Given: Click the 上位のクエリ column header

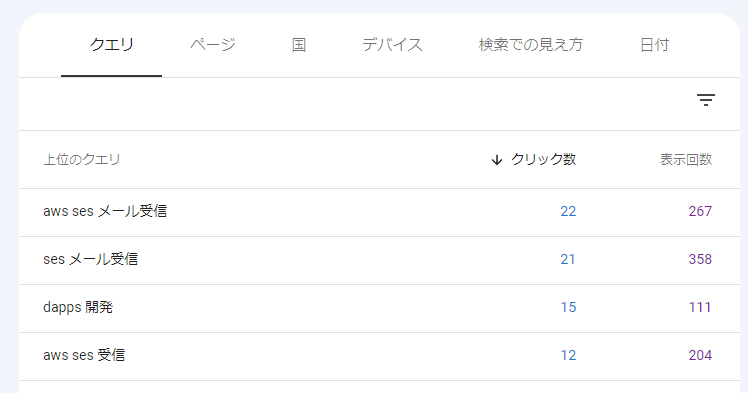Looking at the screenshot, I should pyautogui.click(x=82, y=159).
